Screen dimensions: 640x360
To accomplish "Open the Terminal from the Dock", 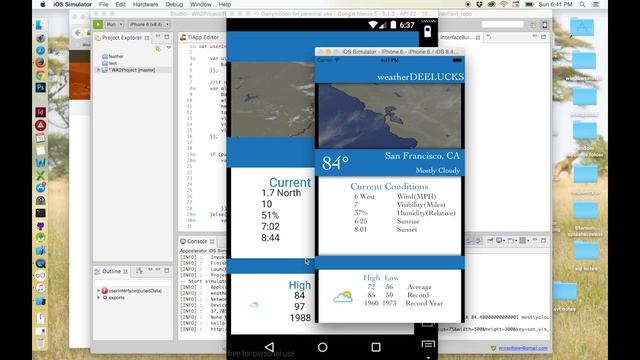I will [x=40, y=213].
